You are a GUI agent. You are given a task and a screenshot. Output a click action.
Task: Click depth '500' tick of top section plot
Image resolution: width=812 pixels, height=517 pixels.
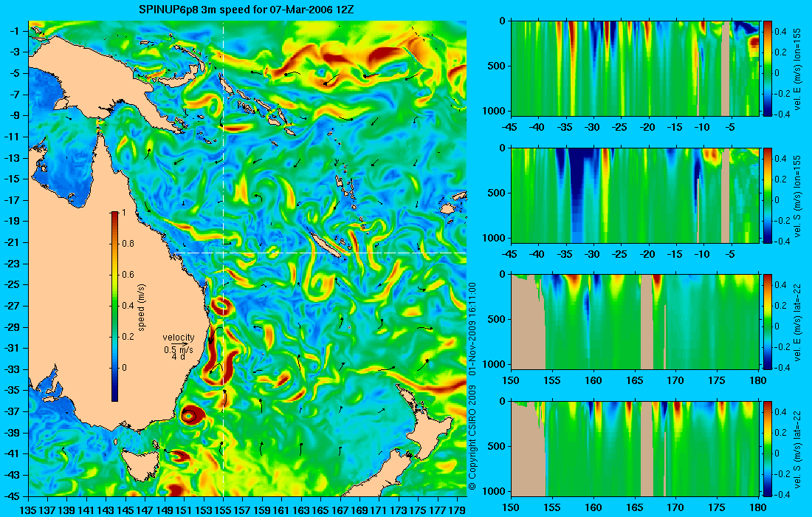(498, 66)
